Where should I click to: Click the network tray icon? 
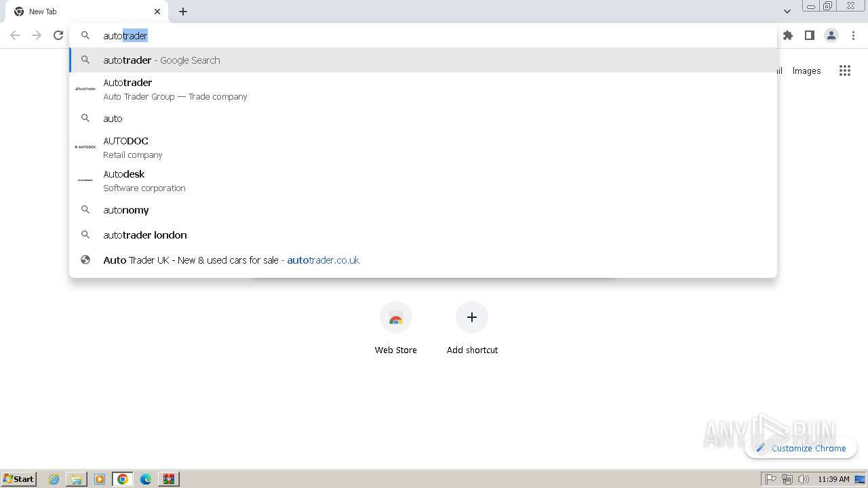coord(787,479)
